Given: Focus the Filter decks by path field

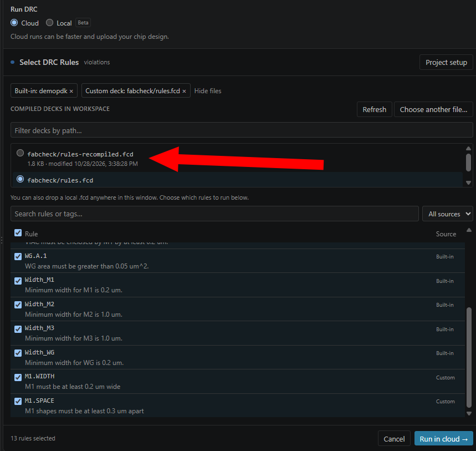Looking at the screenshot, I should (x=242, y=130).
